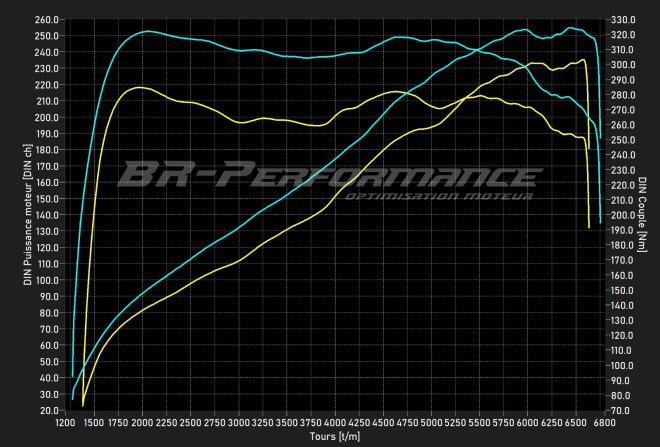This screenshot has height=447, width=660.
Task: Click the cyan torque curve peak near 2000 rpm
Action: point(146,31)
